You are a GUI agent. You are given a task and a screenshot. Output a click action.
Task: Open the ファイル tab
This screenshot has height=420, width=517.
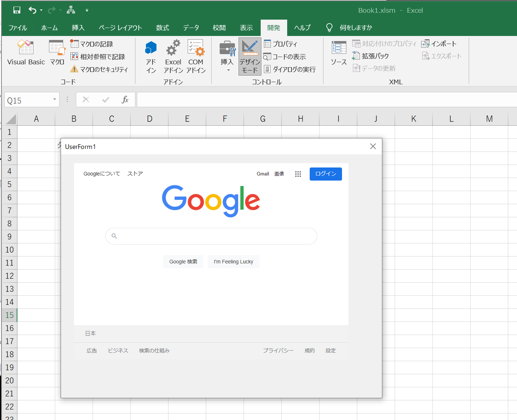point(17,28)
